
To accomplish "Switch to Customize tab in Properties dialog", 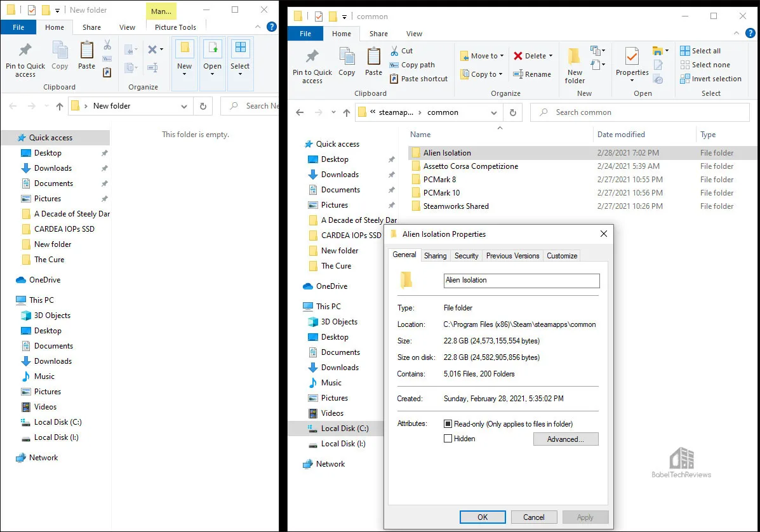I will (x=562, y=256).
